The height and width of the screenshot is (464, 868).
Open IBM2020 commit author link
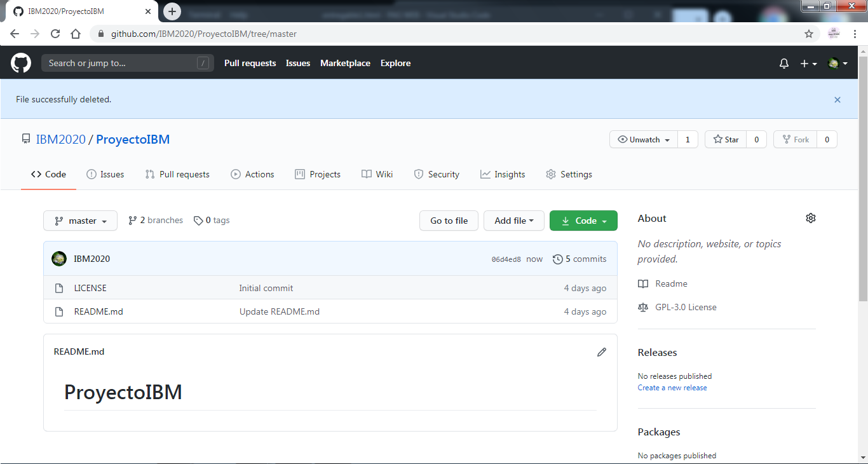click(x=92, y=259)
